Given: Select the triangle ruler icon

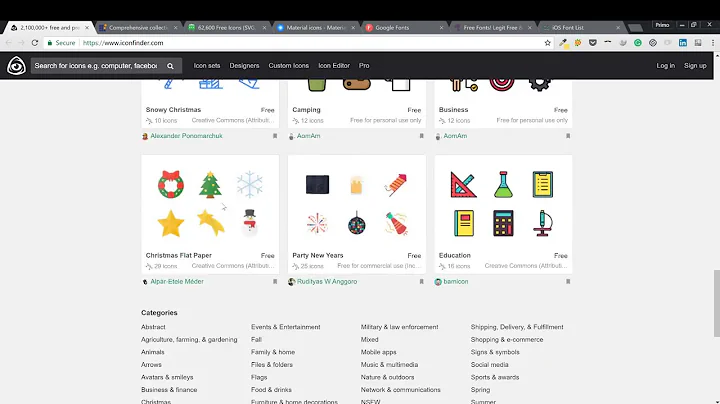Looking at the screenshot, I should point(463,185).
